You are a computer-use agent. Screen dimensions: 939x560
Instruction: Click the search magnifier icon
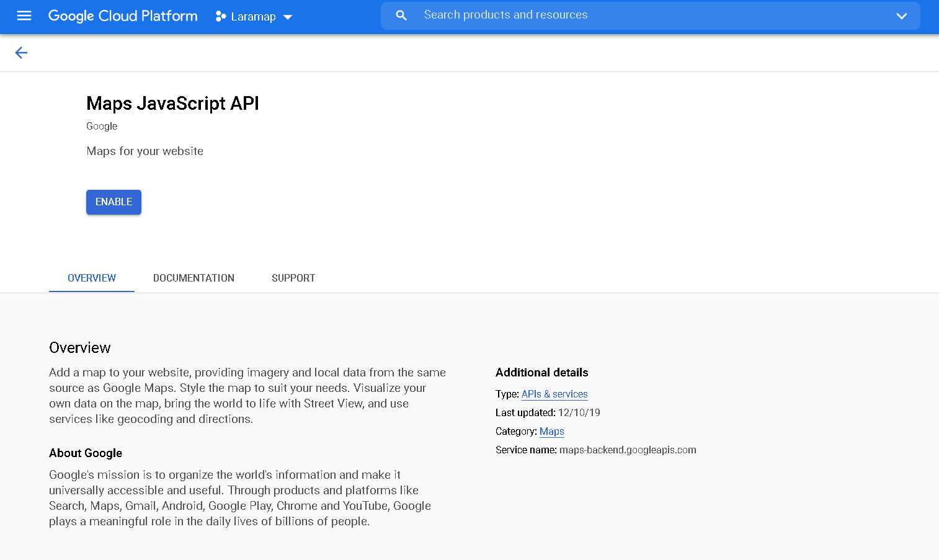point(401,15)
